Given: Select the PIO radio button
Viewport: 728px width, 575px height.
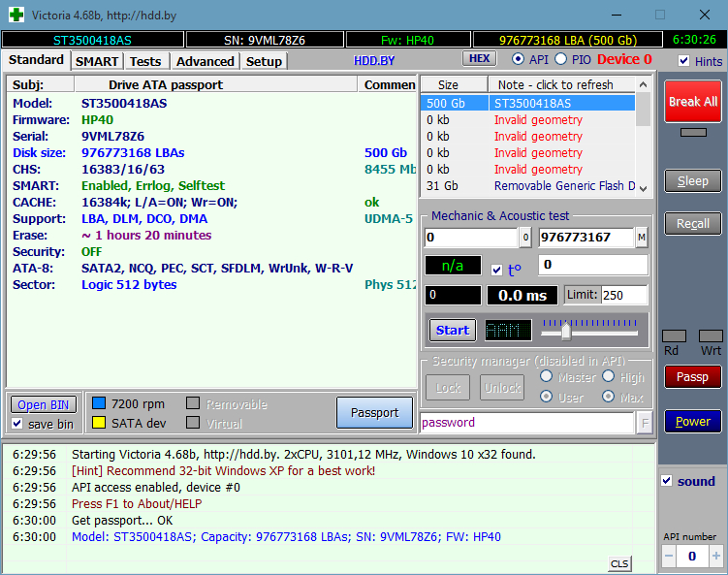Looking at the screenshot, I should [560, 59].
